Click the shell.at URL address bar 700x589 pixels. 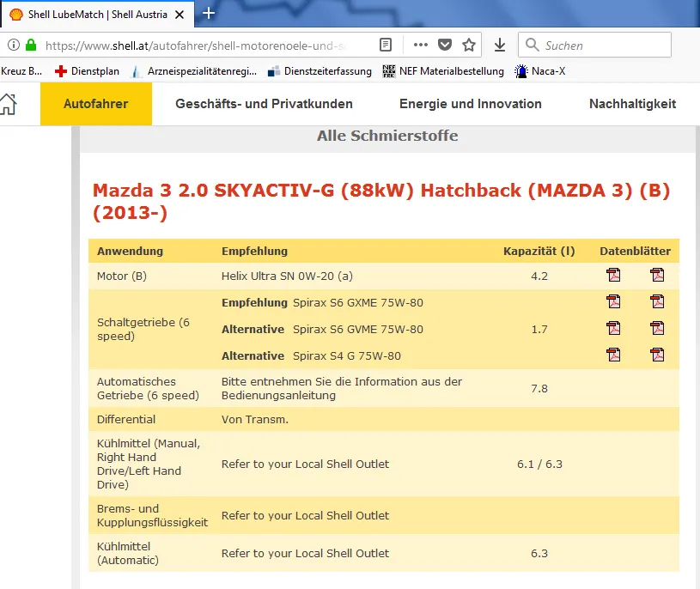195,46
